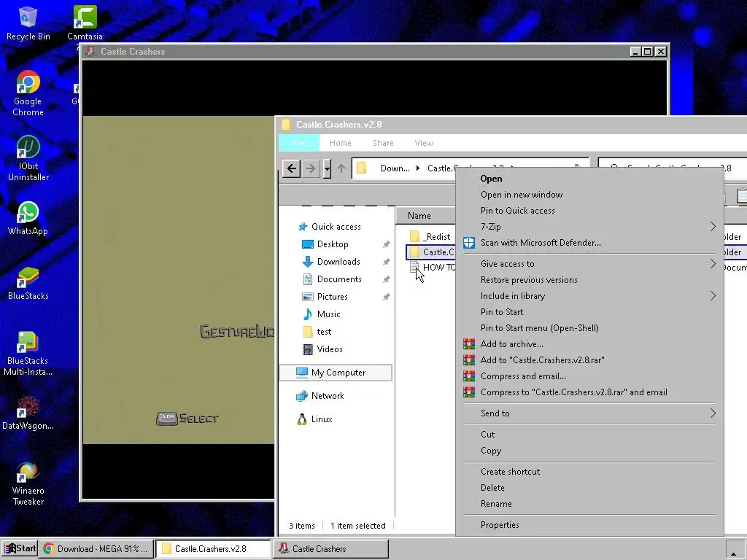Open recent locations dropdown arrow

click(x=327, y=168)
